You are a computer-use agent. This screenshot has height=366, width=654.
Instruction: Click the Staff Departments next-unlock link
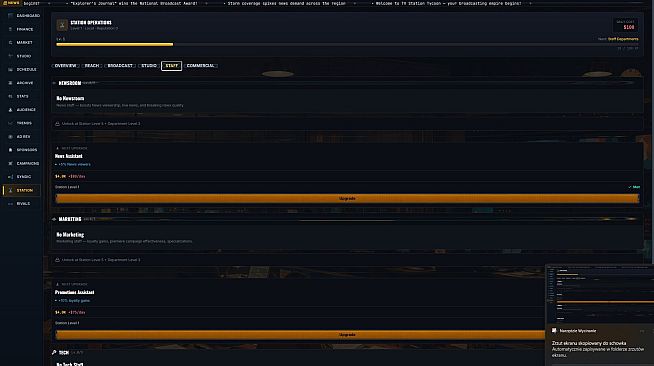point(623,39)
